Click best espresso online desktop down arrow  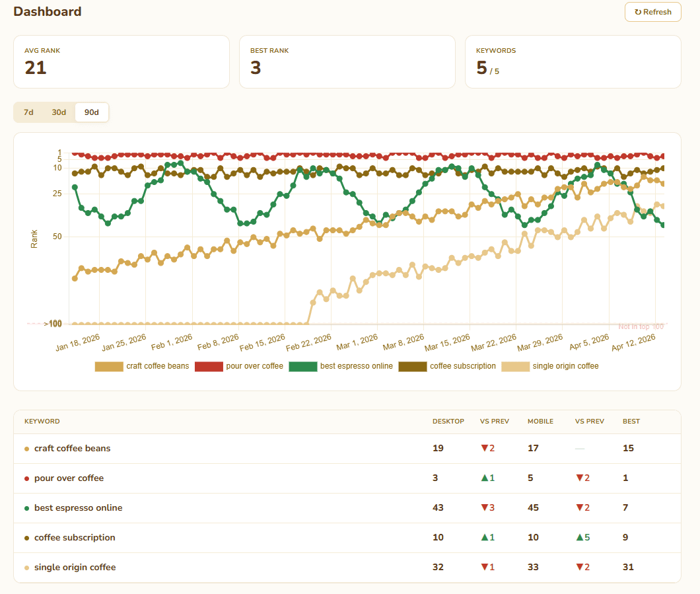tap(484, 507)
